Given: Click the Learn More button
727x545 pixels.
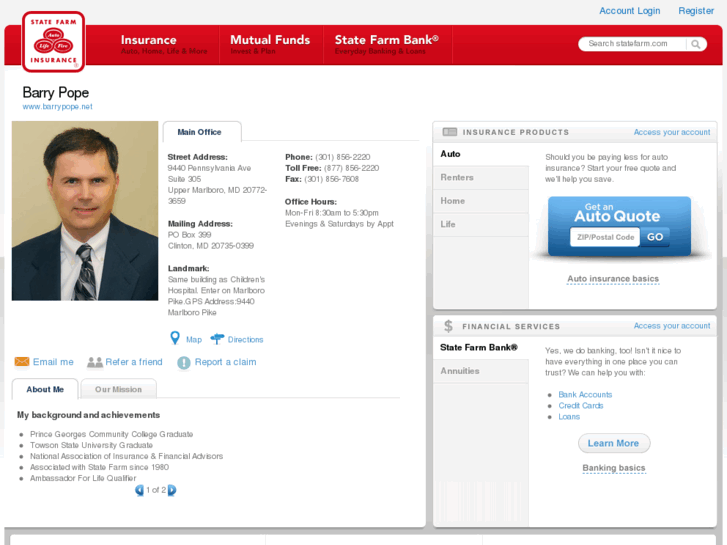Looking at the screenshot, I should 614,443.
